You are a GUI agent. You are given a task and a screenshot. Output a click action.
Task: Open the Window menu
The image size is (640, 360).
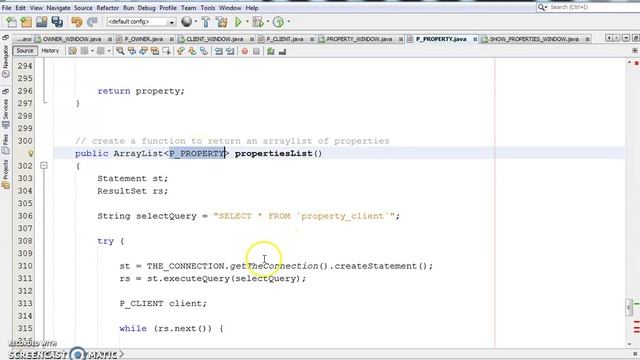pos(230,8)
